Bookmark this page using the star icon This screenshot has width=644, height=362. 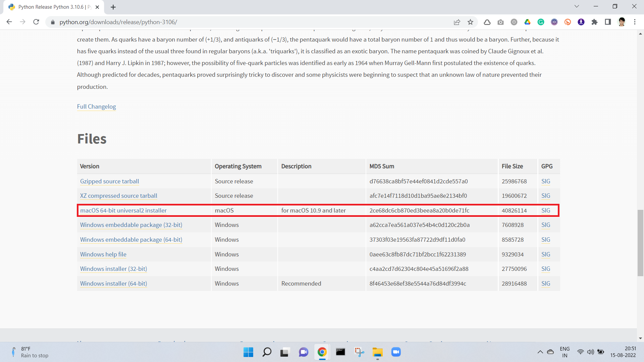coord(470,22)
